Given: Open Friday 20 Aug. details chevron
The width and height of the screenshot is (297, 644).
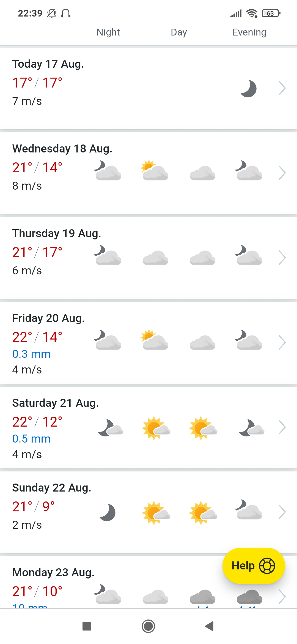Looking at the screenshot, I should point(282,342).
